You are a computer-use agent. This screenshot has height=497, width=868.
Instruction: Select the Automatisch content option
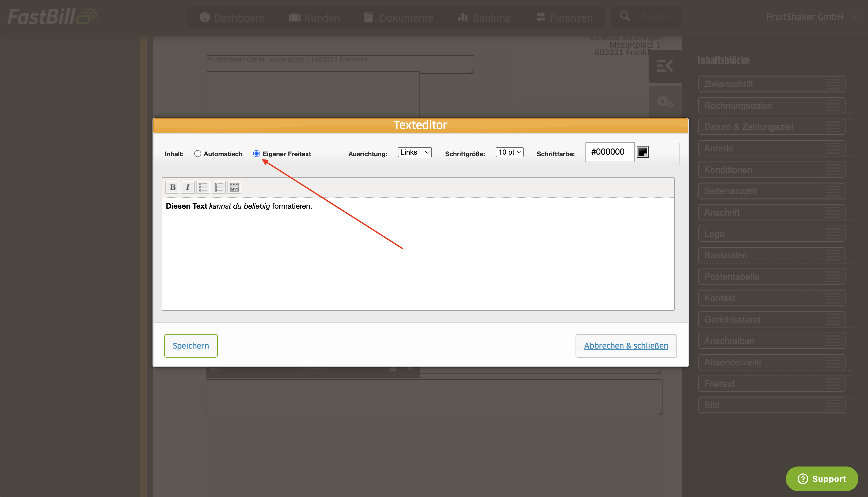(197, 154)
